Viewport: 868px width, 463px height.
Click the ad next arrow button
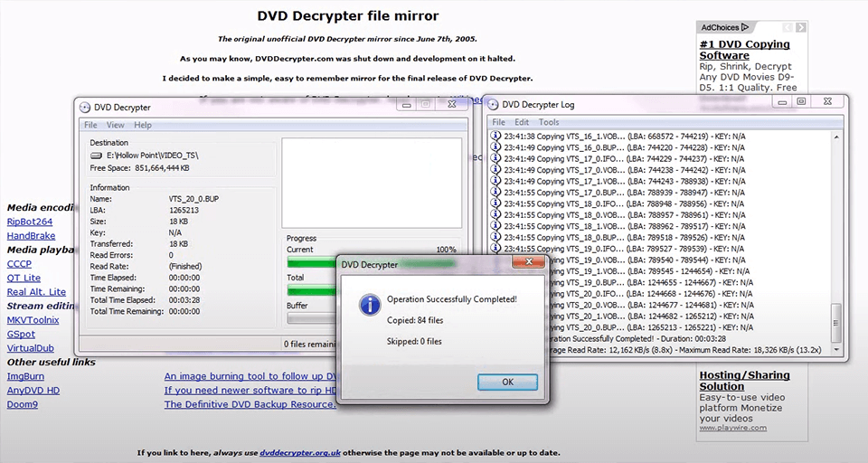click(801, 27)
